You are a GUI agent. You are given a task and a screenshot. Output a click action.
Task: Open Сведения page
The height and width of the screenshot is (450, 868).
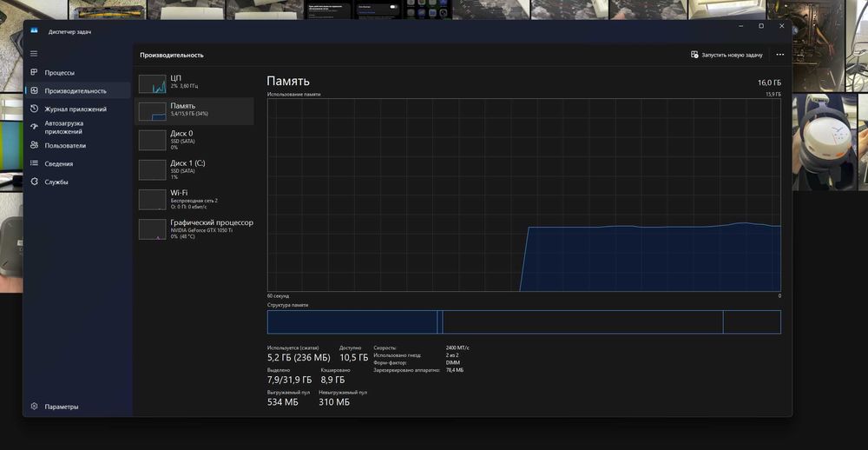77,163
